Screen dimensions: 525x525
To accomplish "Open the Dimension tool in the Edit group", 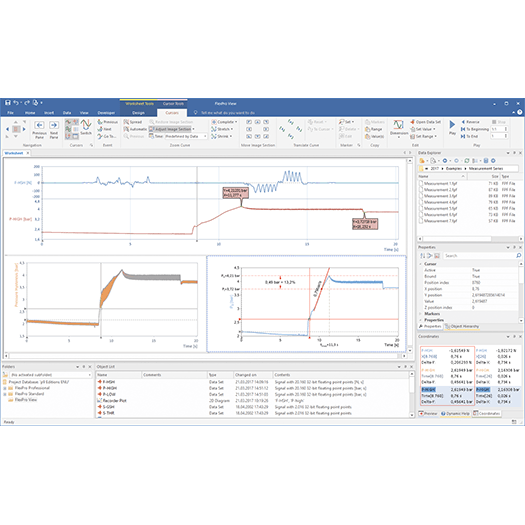I will pyautogui.click(x=398, y=129).
